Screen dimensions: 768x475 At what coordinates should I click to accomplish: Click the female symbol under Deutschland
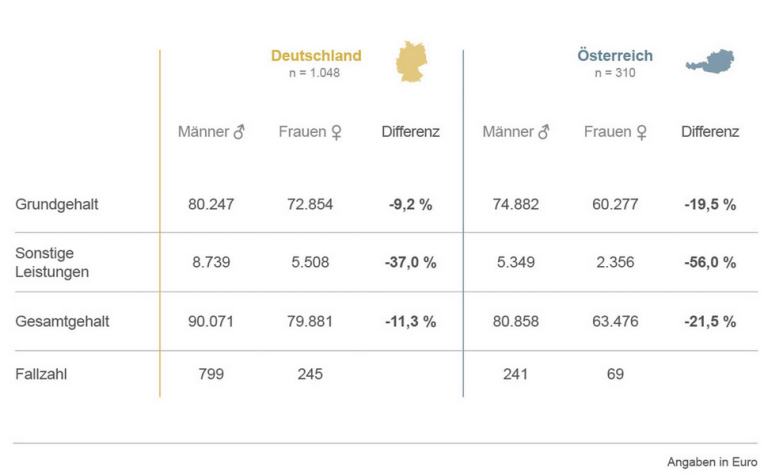pos(336,132)
